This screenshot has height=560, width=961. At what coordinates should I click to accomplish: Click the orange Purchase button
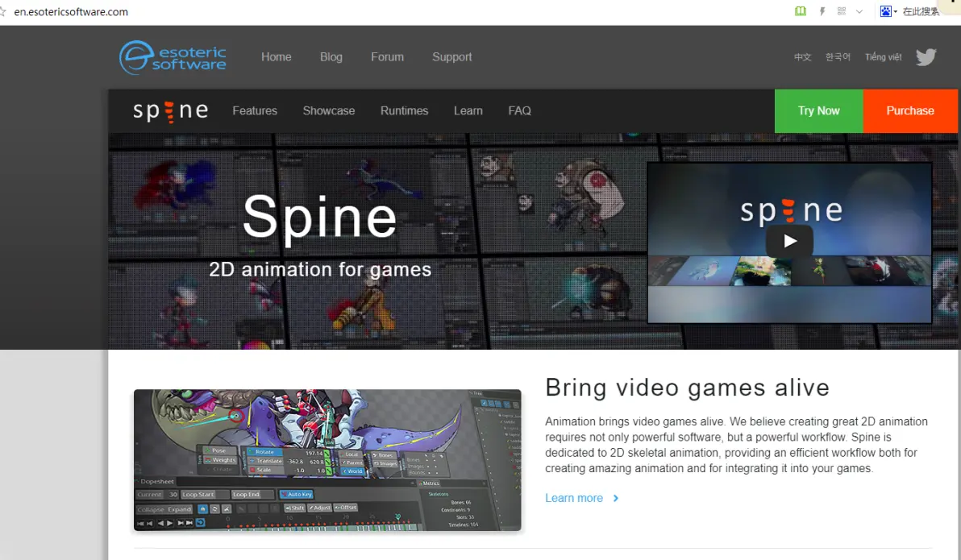(x=910, y=111)
